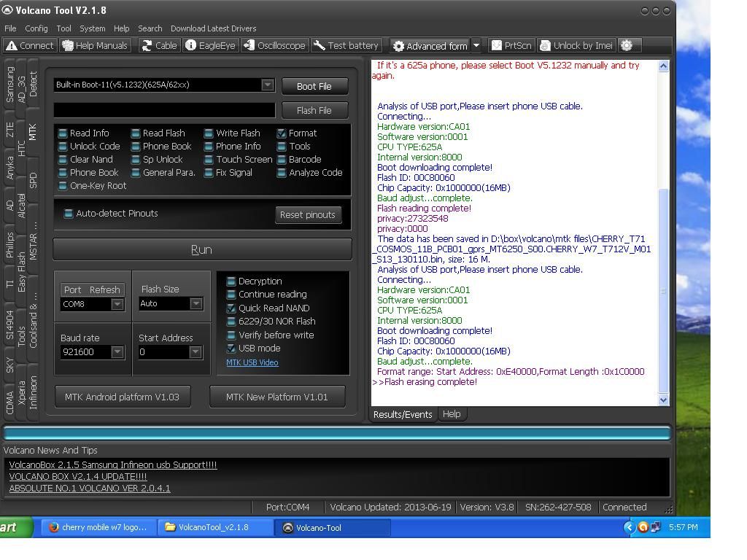Screen dimensions: 747x560
Task: Open Help Manuals from toolbar
Action: 96,45
